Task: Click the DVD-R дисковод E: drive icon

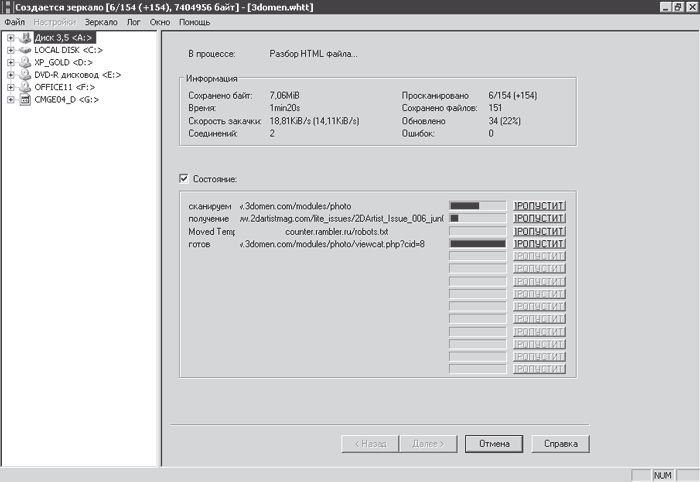Action: [x=25, y=75]
